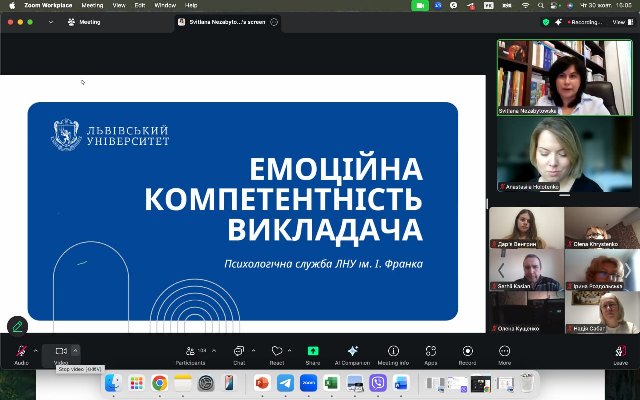Click the green Share screen icon
The height and width of the screenshot is (400, 640).
[313, 352]
